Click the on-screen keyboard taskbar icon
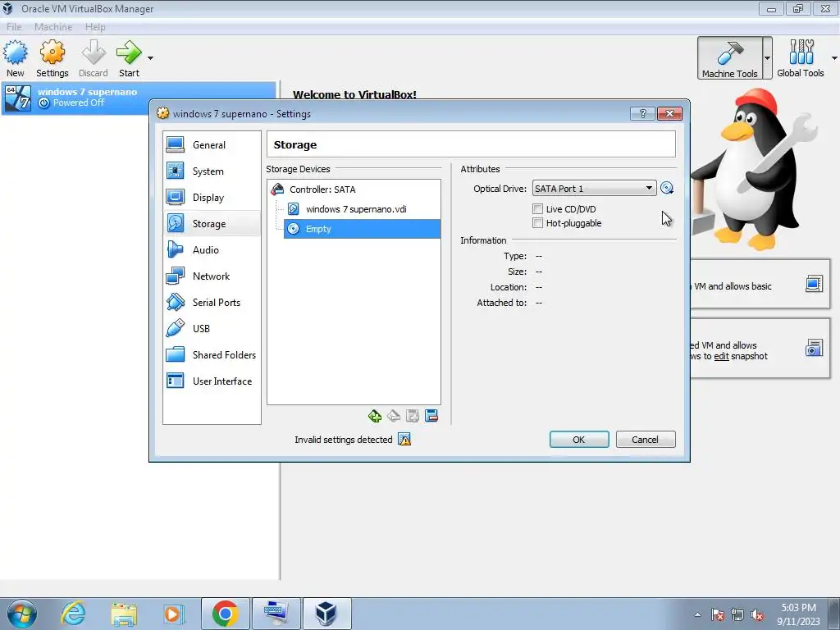The width and height of the screenshot is (840, 630). [276, 614]
